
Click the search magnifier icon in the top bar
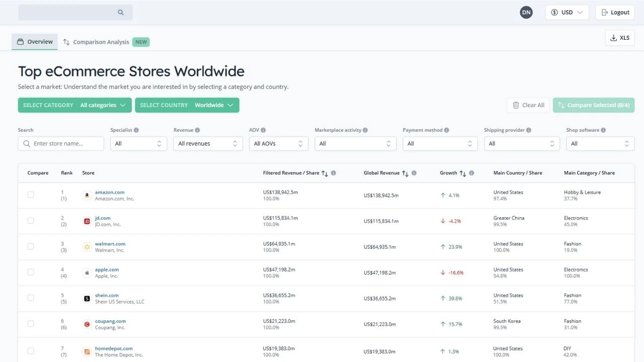(120, 12)
